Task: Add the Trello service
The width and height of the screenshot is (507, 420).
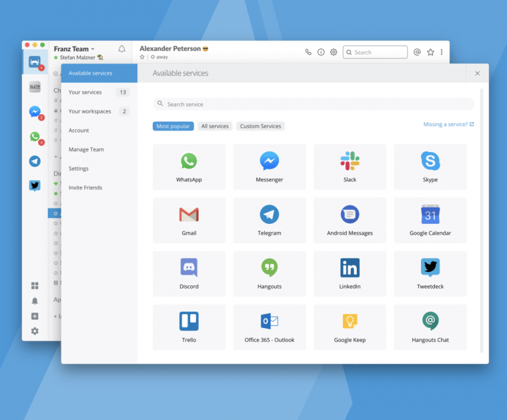Action: coord(189,327)
